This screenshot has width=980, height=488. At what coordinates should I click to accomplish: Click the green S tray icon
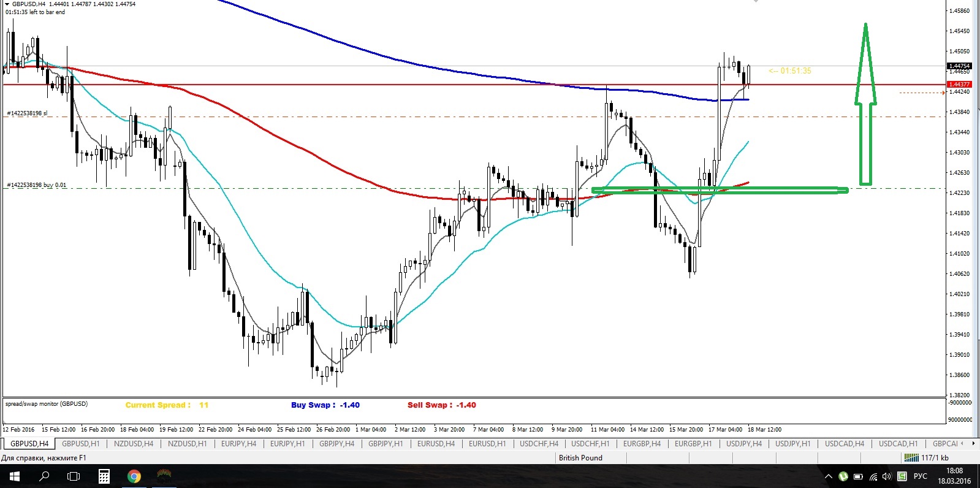tap(902, 476)
